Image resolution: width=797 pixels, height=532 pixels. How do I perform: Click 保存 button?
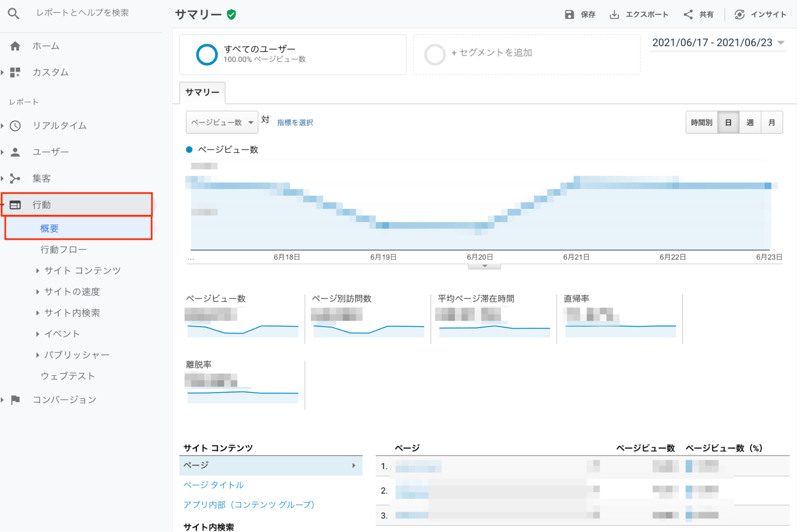click(x=580, y=15)
